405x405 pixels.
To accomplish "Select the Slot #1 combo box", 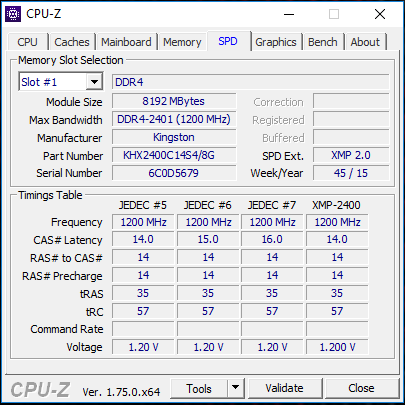I will (61, 82).
